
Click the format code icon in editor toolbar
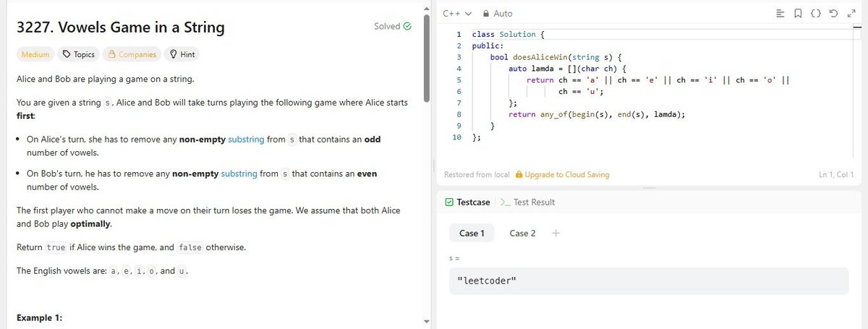point(780,13)
